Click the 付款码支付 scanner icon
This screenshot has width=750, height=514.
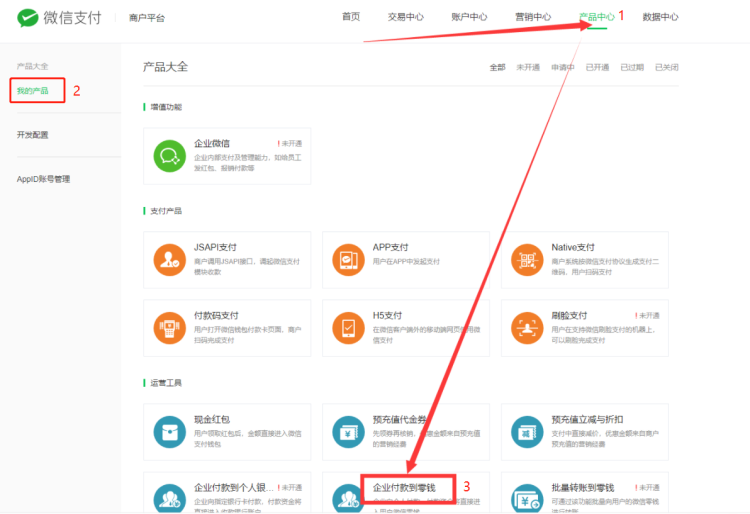coord(169,328)
